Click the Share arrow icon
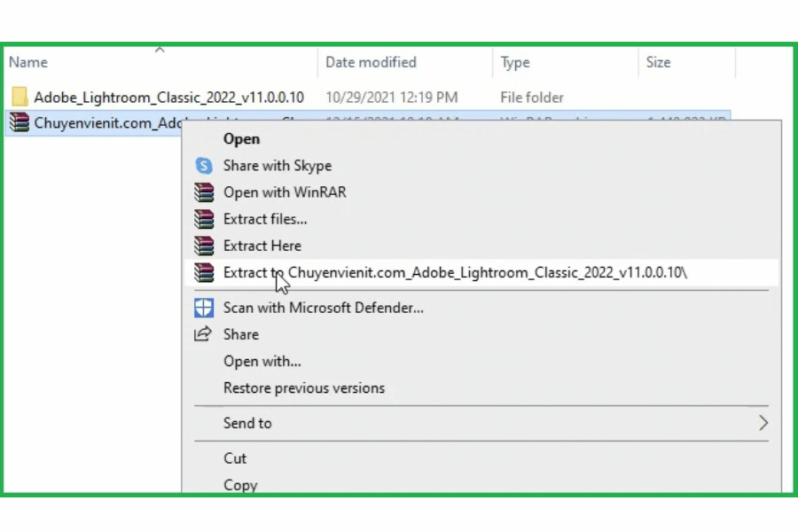Screen dimensions: 798x532 pos(204,334)
